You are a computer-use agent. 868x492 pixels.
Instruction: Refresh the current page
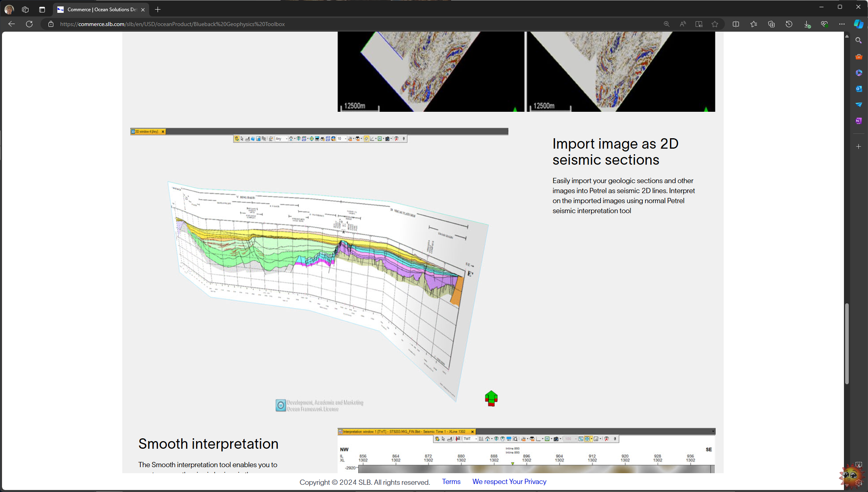tap(29, 24)
